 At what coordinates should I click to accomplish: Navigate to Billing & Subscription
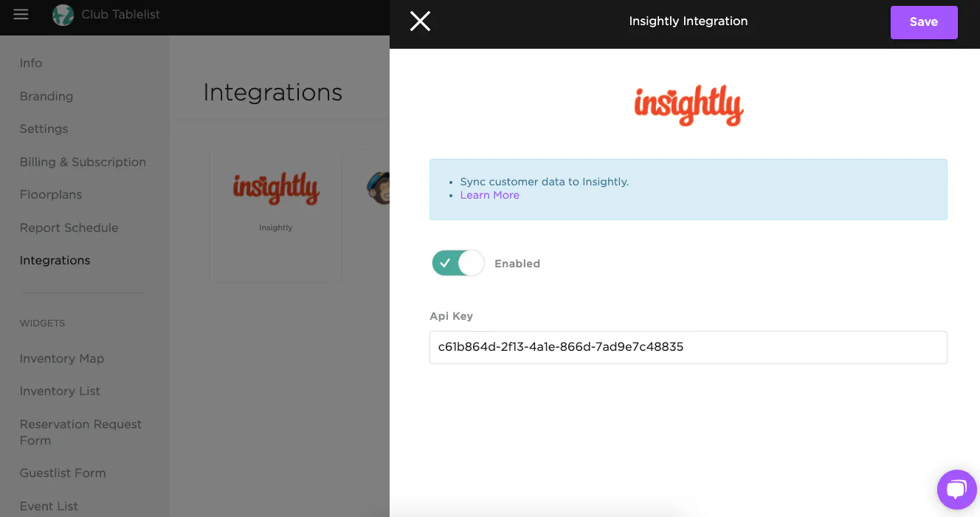[x=83, y=162]
